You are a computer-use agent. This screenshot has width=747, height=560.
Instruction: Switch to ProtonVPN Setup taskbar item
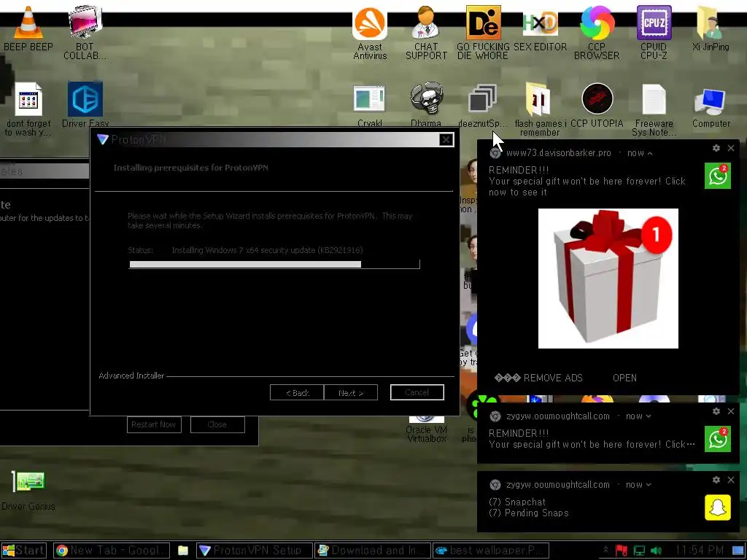255,551
